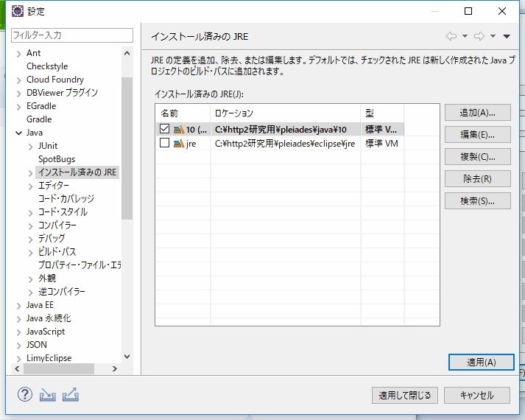Click the 標準 VM type cell
This screenshot has width=525, height=420.
[382, 144]
